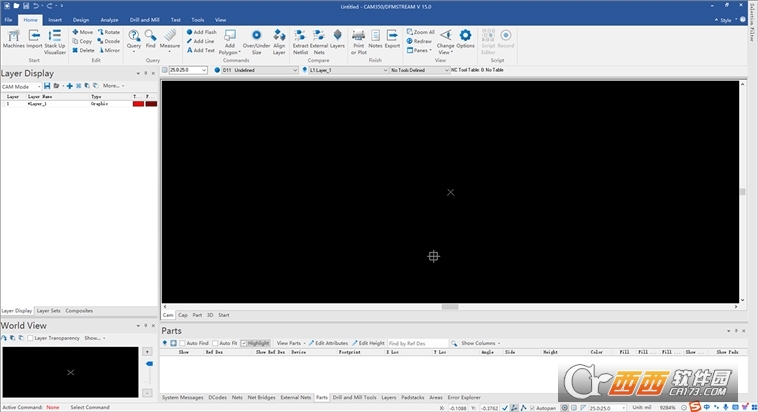Switch to the Layer Sets tab
This screenshot has height=412, width=758.
(48, 311)
